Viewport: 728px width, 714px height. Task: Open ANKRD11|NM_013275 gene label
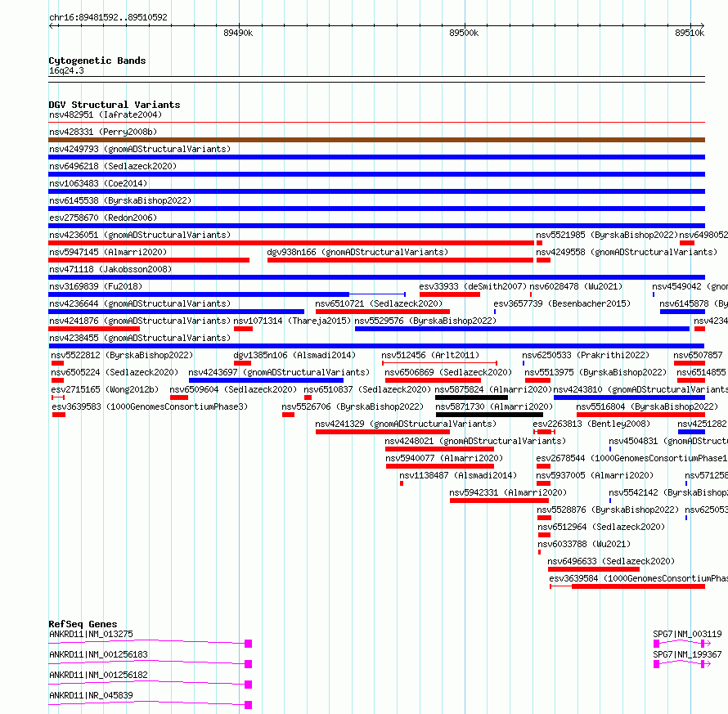coord(91,634)
